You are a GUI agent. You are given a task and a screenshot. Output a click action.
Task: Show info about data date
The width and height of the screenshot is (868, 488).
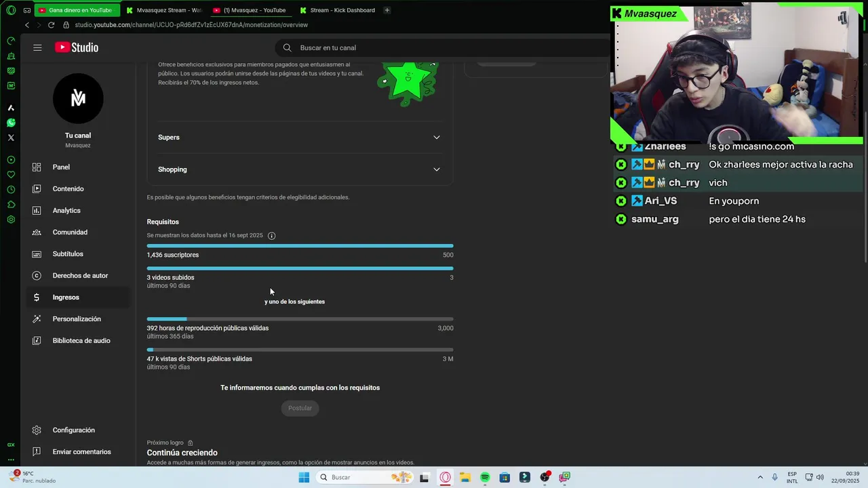pyautogui.click(x=271, y=236)
